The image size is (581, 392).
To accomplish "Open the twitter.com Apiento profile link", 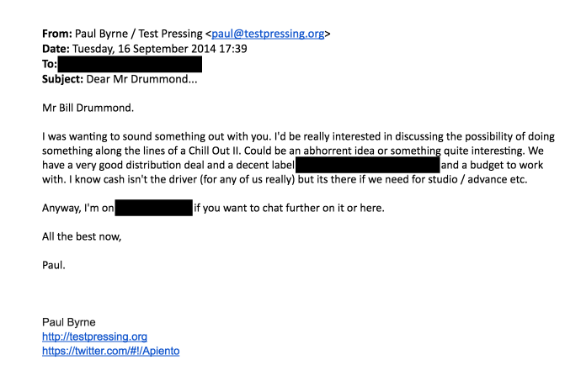I will click(x=111, y=351).
